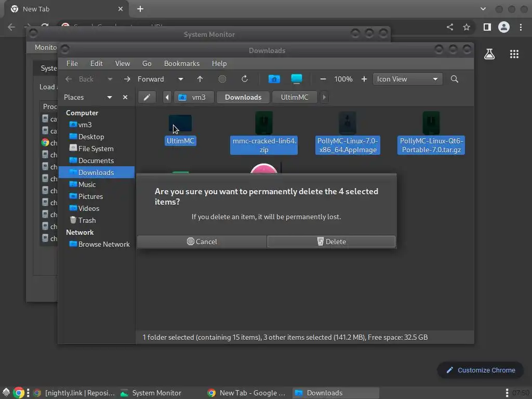532x399 pixels.
Task: Go Forward in the file manager
Action: pyautogui.click(x=144, y=79)
